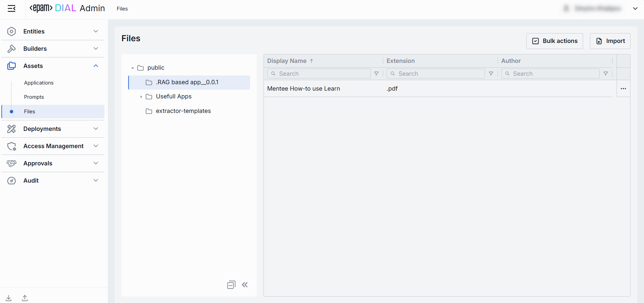
Task: Open filter for Display Name column
Action: [x=376, y=74]
